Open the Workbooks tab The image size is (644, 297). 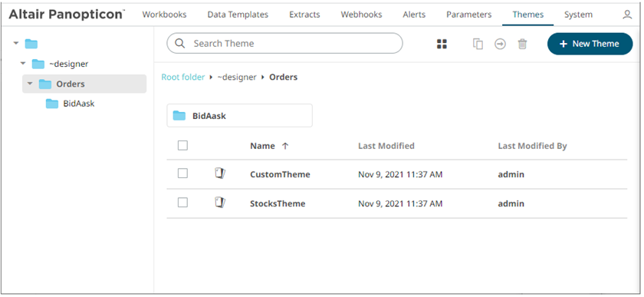point(164,15)
